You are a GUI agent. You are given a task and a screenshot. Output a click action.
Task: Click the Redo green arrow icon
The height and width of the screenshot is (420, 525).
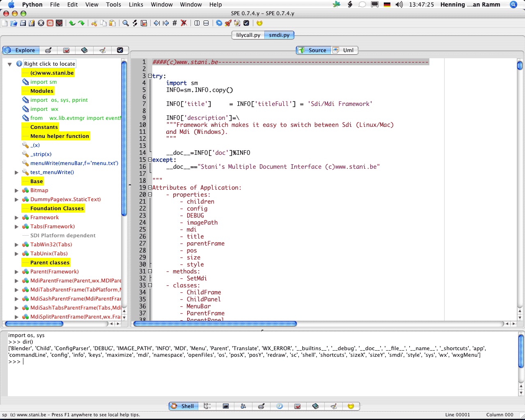pos(81,23)
